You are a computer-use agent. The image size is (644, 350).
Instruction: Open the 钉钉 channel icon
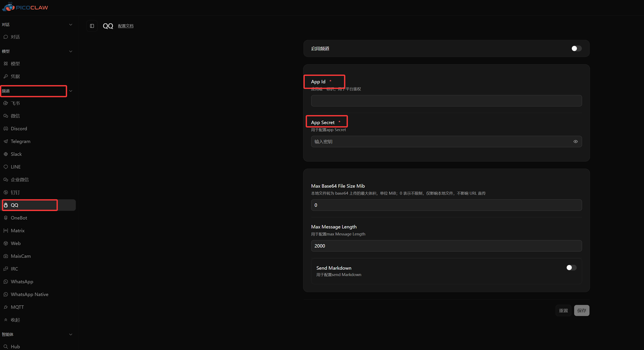[6, 193]
